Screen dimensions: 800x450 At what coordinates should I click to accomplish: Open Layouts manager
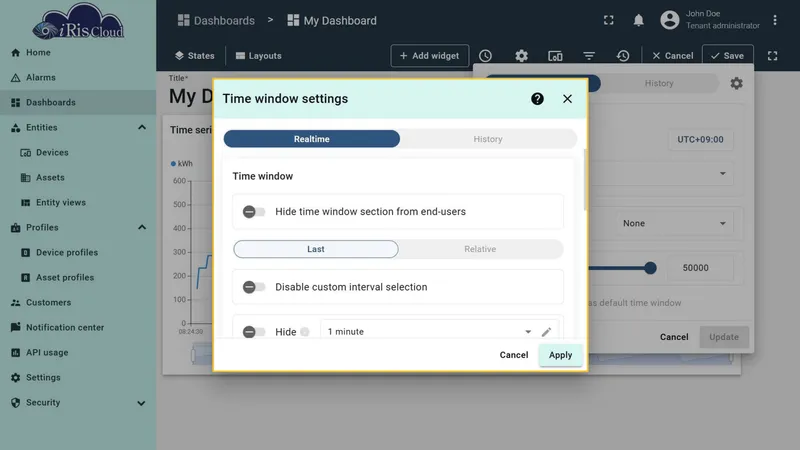(259, 56)
